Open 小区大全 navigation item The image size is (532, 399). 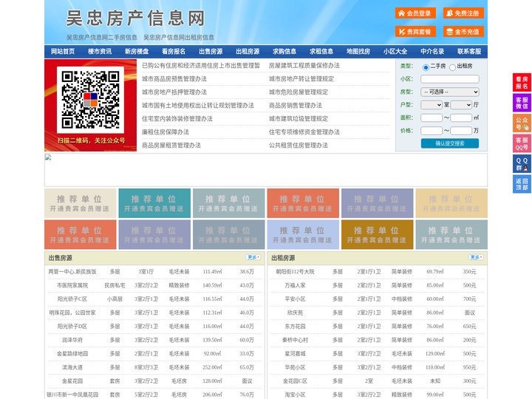coord(395,52)
